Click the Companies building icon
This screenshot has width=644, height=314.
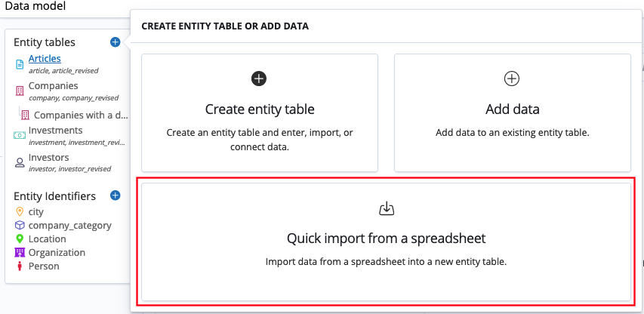point(20,91)
